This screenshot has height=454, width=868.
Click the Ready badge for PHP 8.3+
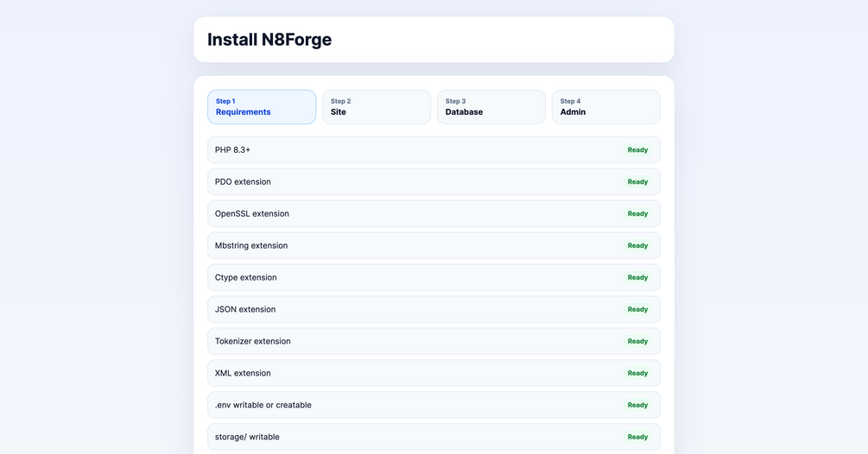(637, 150)
